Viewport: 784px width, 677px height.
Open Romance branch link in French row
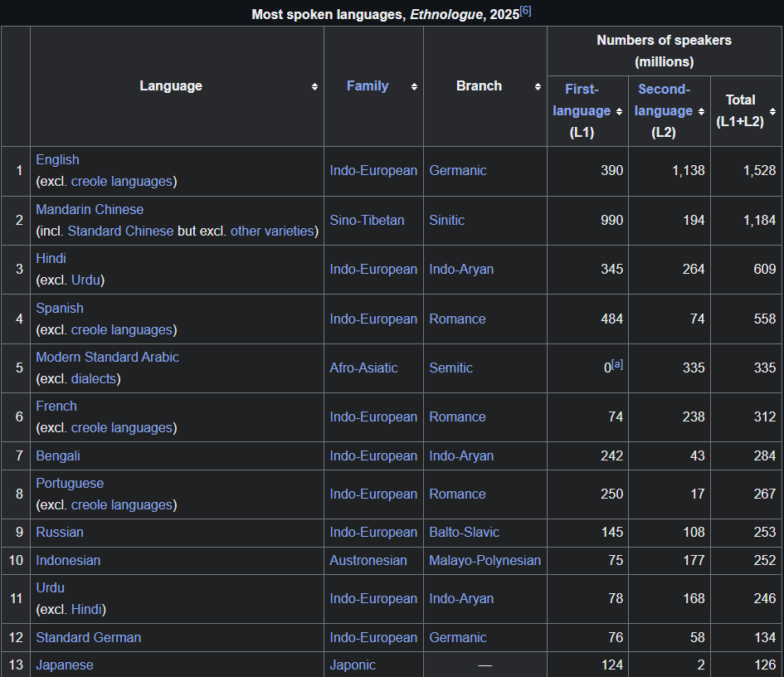pos(457,417)
